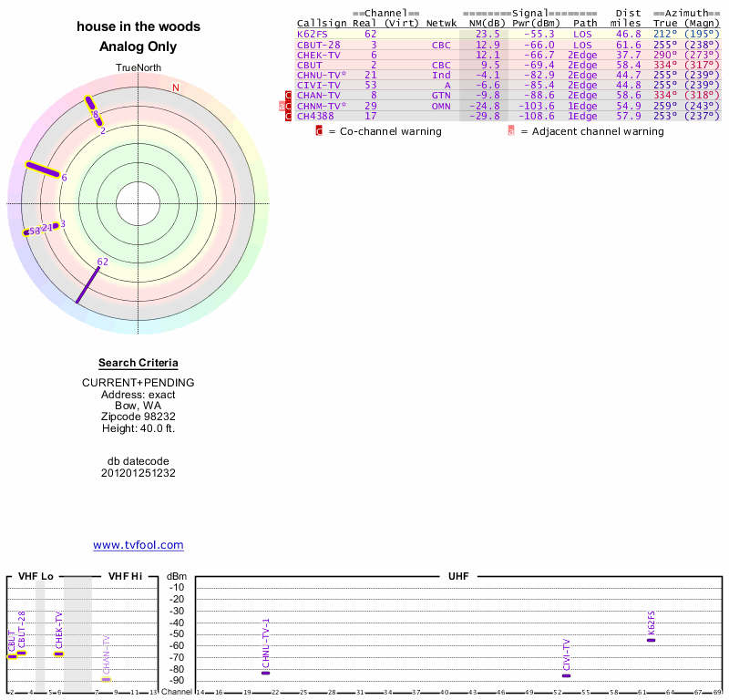Click CHNU-TV-1 marker in the UHF chart
This screenshot has width=729, height=700.
click(265, 672)
